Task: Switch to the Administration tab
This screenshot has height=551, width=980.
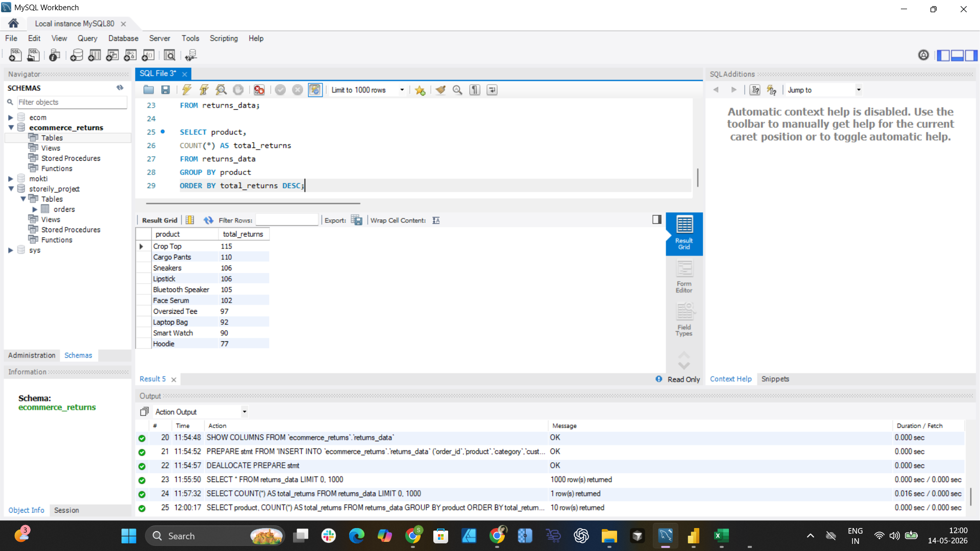Action: coord(32,355)
